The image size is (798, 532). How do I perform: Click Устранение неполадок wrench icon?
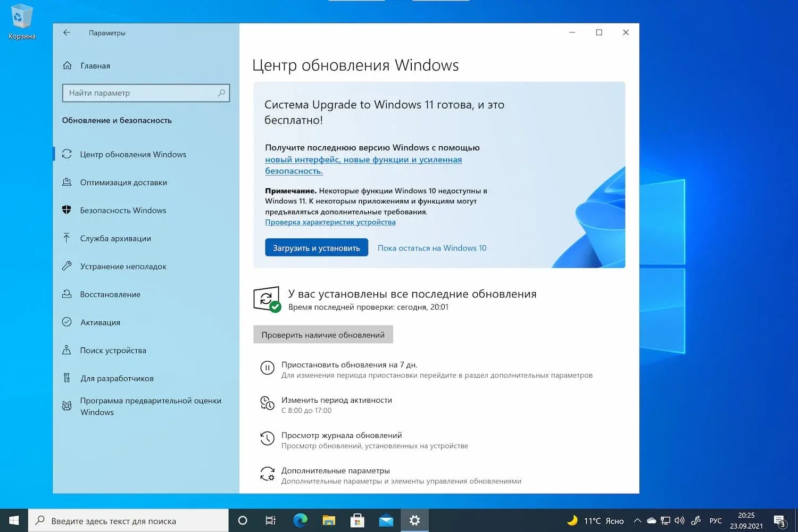[x=66, y=266]
